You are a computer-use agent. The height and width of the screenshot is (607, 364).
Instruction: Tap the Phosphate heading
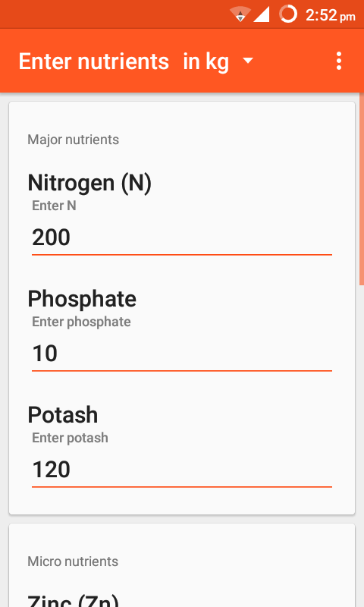[x=82, y=299]
